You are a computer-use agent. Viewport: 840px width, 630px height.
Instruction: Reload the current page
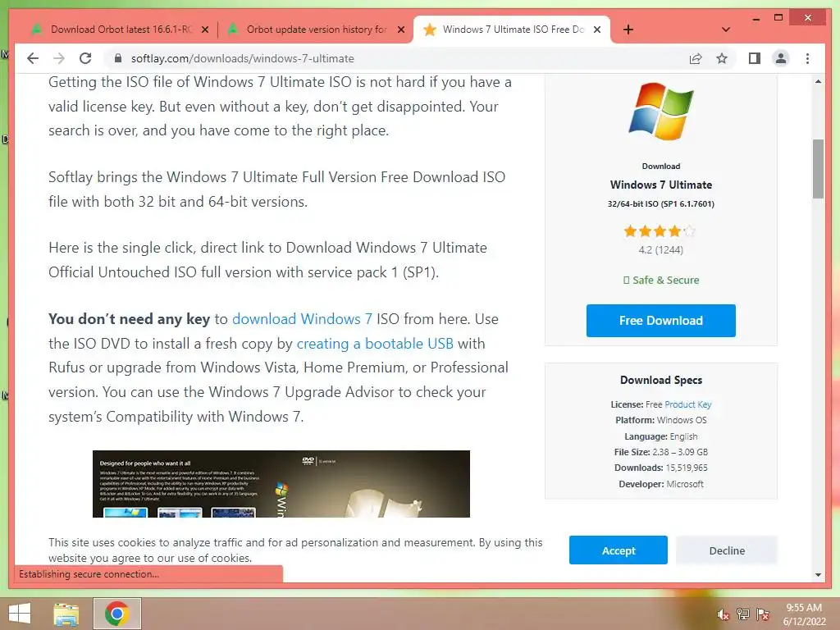coord(85,58)
